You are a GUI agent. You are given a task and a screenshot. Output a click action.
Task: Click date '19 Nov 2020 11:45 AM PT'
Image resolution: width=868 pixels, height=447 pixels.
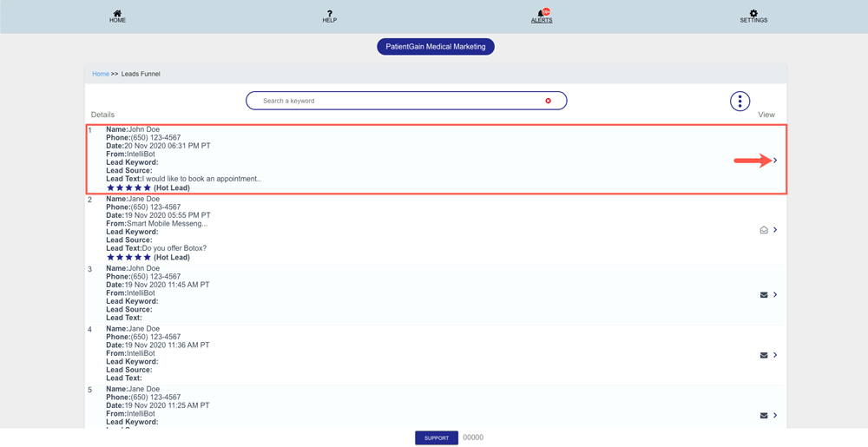click(167, 285)
